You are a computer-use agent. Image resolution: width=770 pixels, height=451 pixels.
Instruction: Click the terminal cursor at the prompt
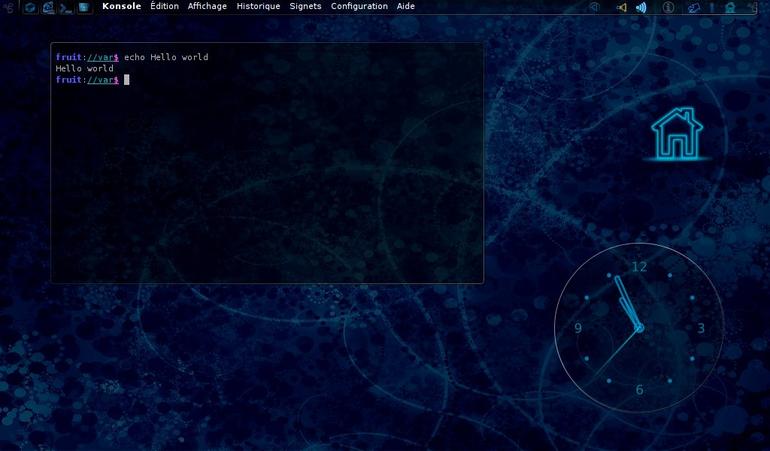[127, 80]
